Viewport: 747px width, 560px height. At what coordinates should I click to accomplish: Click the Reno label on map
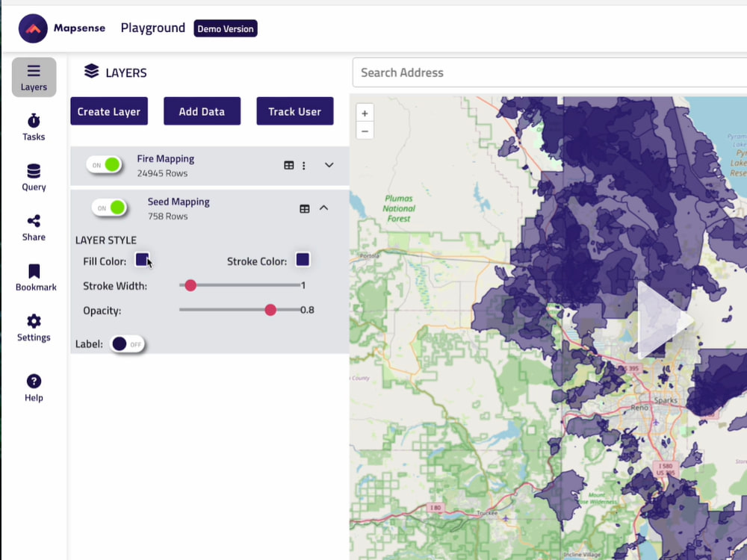pos(639,408)
